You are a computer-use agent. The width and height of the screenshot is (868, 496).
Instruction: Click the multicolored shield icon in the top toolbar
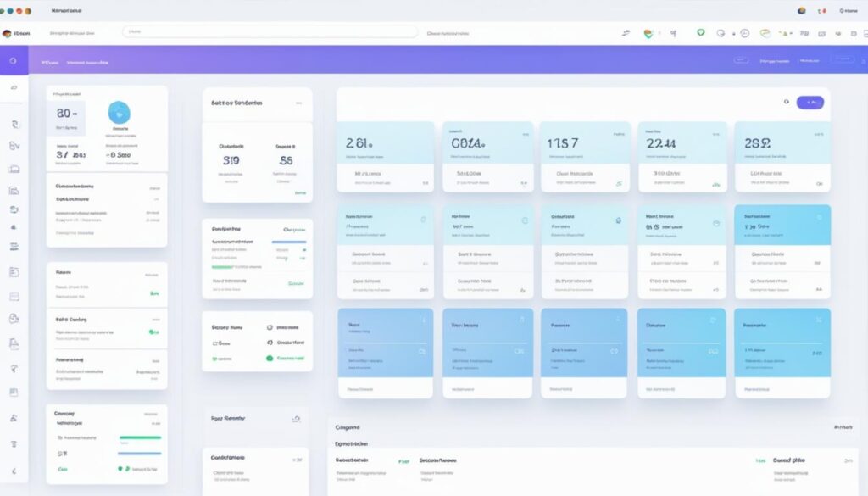coord(649,33)
